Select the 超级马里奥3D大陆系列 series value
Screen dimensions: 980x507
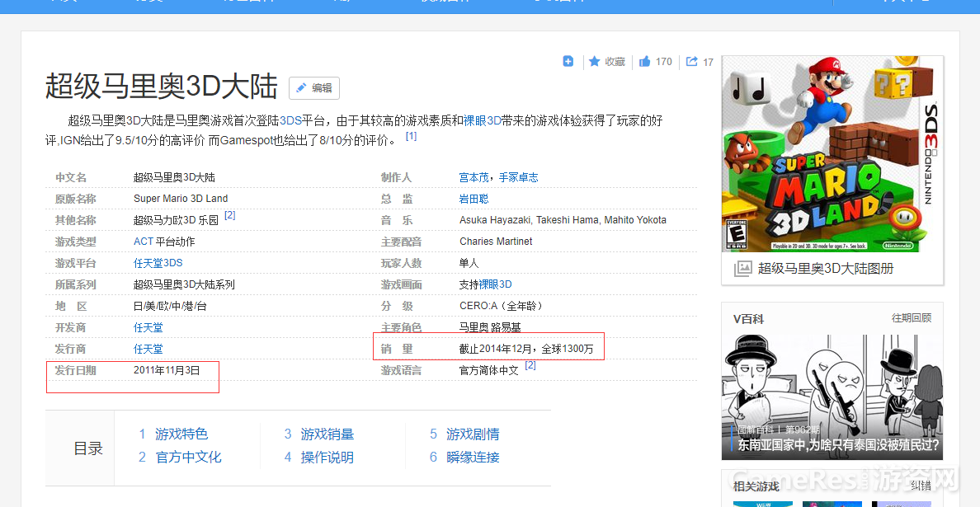pyautogui.click(x=185, y=284)
